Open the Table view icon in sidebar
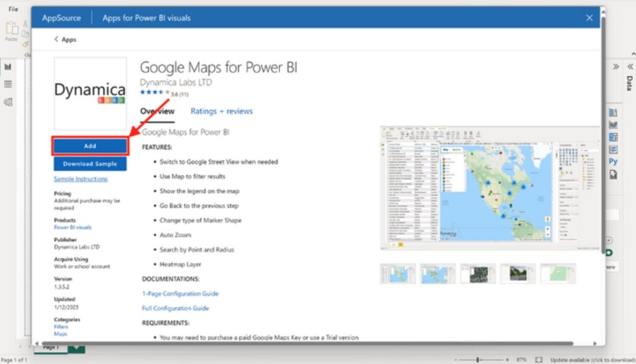The width and height of the screenshot is (636, 364). (x=8, y=84)
